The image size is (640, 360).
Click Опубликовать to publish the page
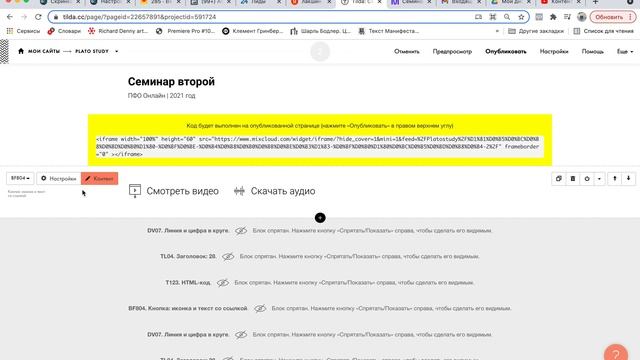click(x=506, y=51)
